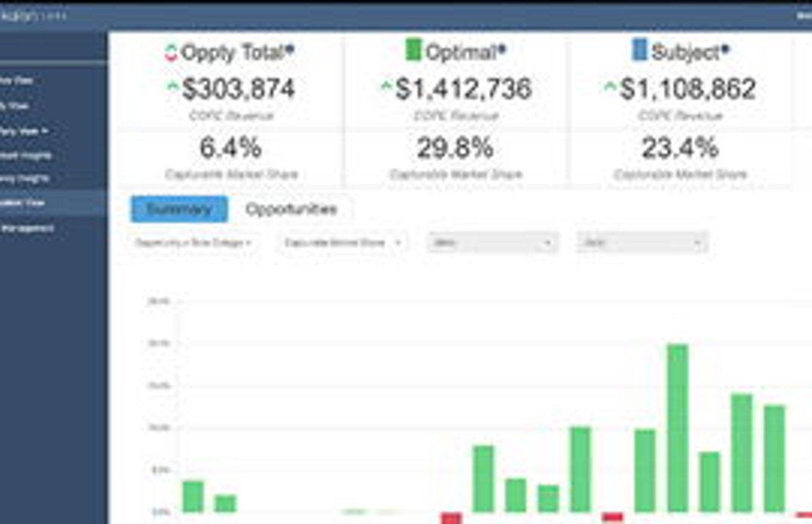Viewport: 812px width, 524px height.
Task: Click the blue Subject card icon
Action: [639, 50]
